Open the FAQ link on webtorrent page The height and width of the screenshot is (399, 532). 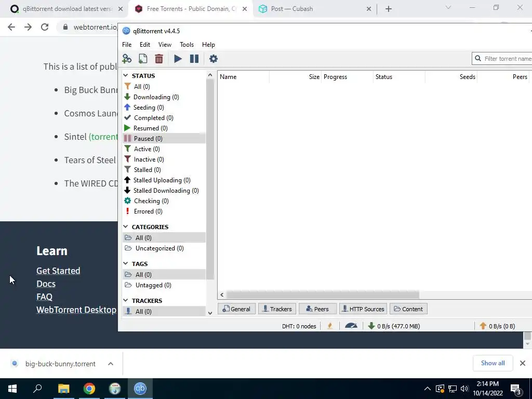click(45, 297)
